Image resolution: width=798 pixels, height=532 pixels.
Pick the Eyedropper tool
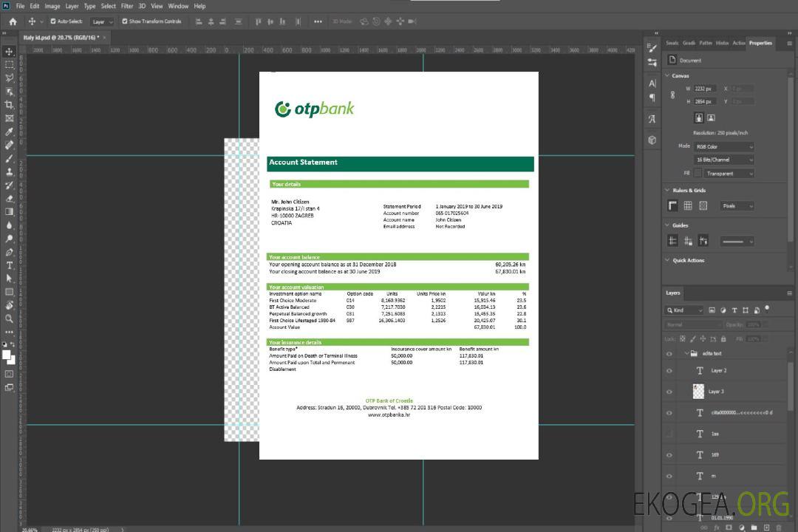point(9,132)
